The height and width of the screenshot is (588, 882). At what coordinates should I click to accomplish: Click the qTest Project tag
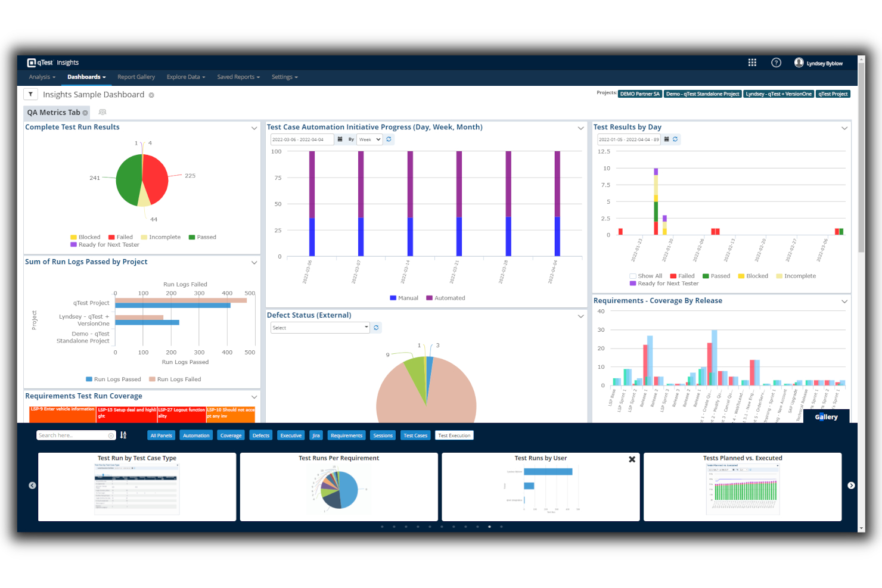tap(833, 94)
